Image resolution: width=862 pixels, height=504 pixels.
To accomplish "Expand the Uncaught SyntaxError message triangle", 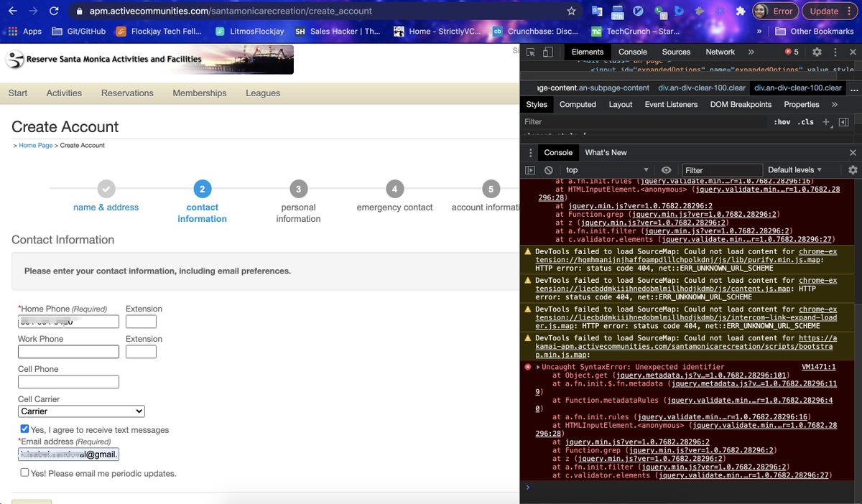I will coord(539,367).
